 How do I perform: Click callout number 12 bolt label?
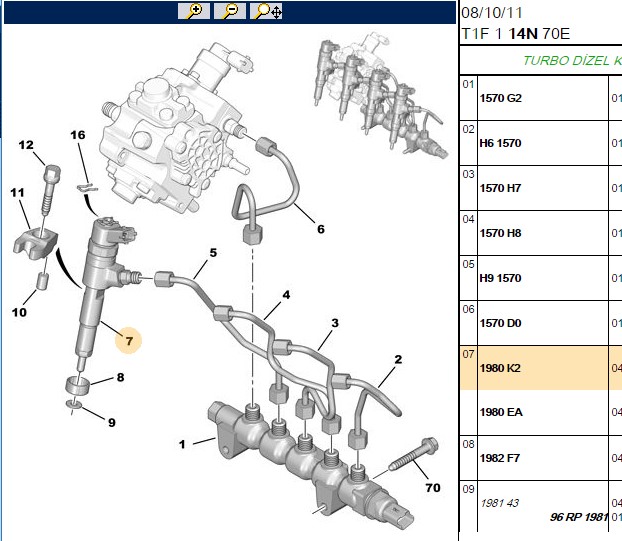(x=26, y=145)
